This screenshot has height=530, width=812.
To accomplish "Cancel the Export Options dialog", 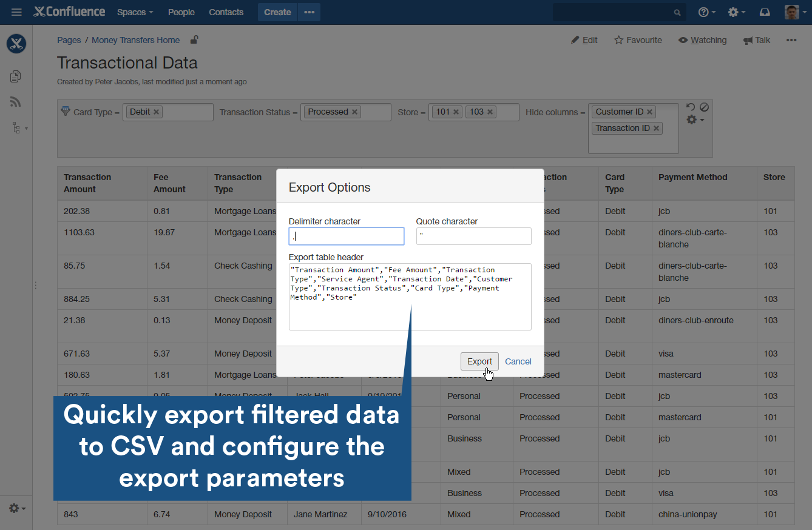I will pyautogui.click(x=518, y=361).
